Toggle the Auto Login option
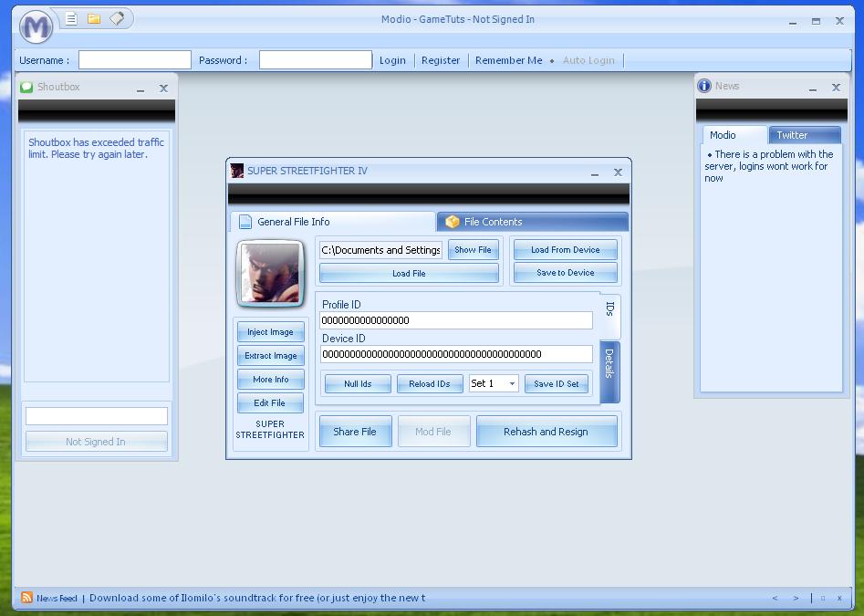 [x=588, y=60]
